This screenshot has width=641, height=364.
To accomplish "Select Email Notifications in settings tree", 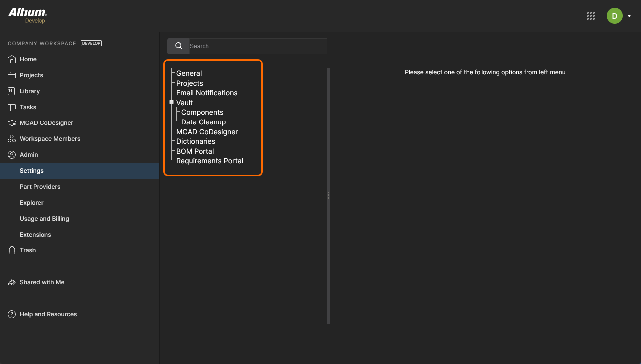I will click(207, 93).
